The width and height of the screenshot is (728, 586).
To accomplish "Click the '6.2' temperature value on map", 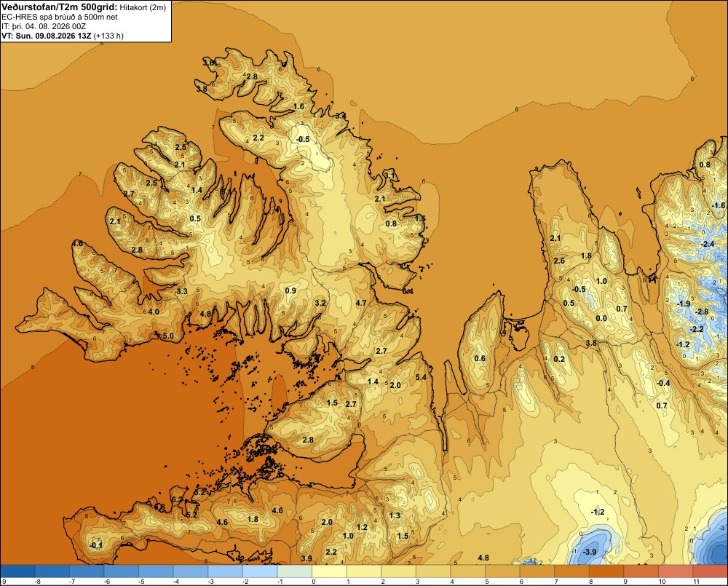I will pyautogui.click(x=177, y=499).
